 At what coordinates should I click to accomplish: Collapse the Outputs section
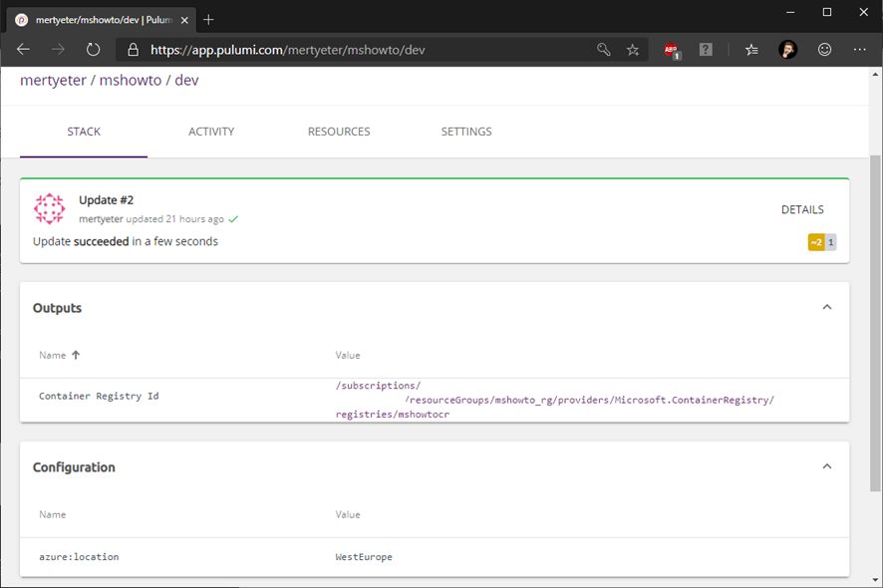coord(826,307)
